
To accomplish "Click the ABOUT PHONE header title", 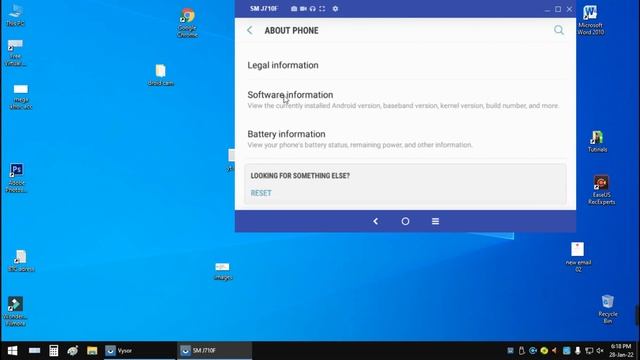I will click(x=291, y=31).
